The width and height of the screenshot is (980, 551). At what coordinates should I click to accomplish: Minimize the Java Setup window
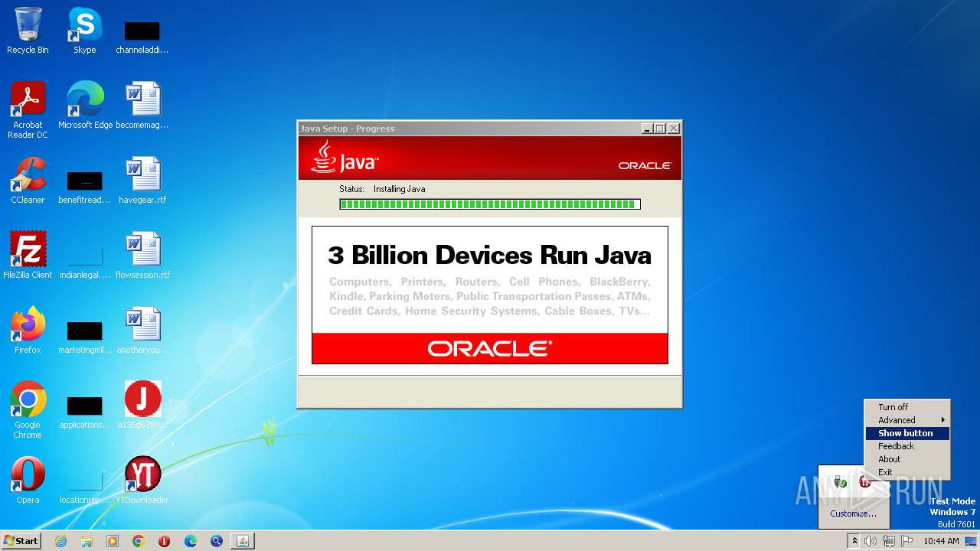[x=646, y=129]
